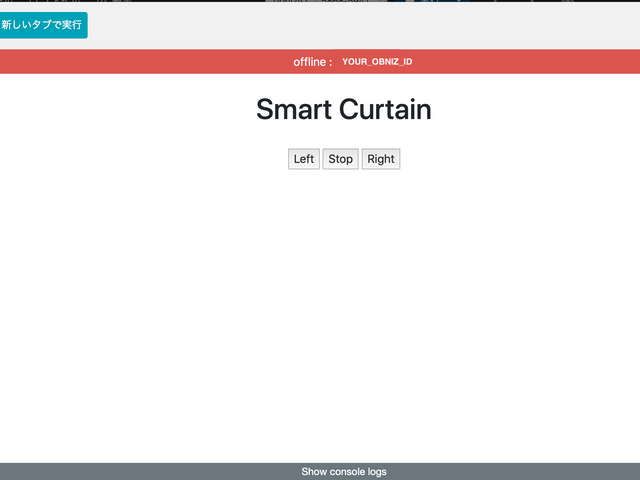Show console logs in footer bar
The width and height of the screenshot is (640, 480).
[x=343, y=472]
